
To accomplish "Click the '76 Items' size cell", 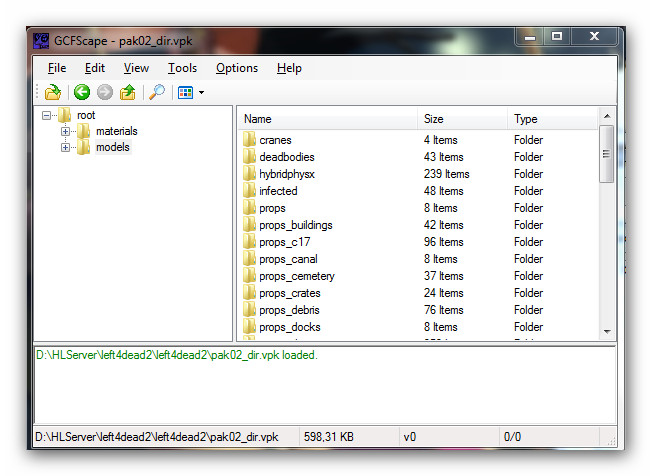I will click(444, 310).
